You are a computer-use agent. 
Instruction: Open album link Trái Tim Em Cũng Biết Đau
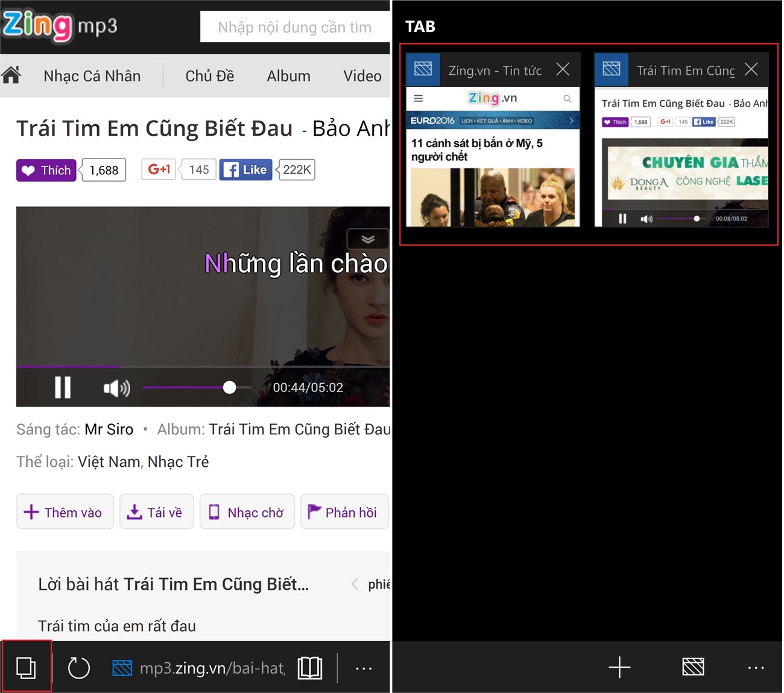tap(300, 429)
